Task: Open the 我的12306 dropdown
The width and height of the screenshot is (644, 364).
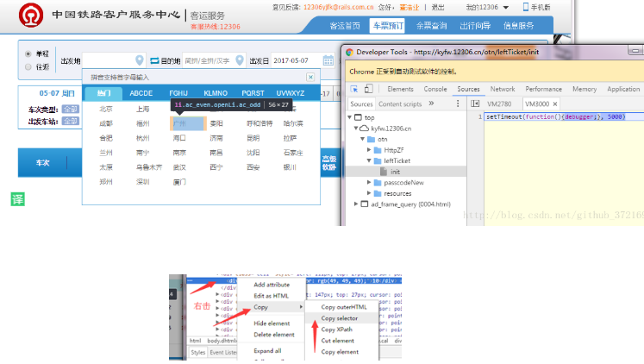Action: click(487, 7)
